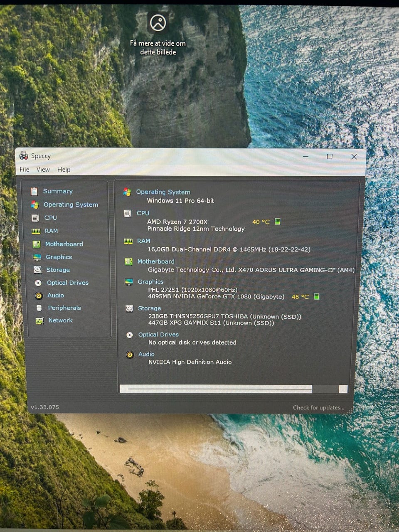Screen dimensions: 399x532
Task: Click the GPU temperature 46 °C reading
Action: point(300,297)
